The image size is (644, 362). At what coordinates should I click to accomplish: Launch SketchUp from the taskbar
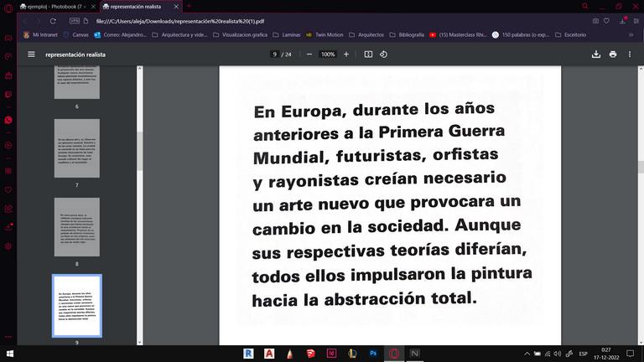(x=310, y=354)
